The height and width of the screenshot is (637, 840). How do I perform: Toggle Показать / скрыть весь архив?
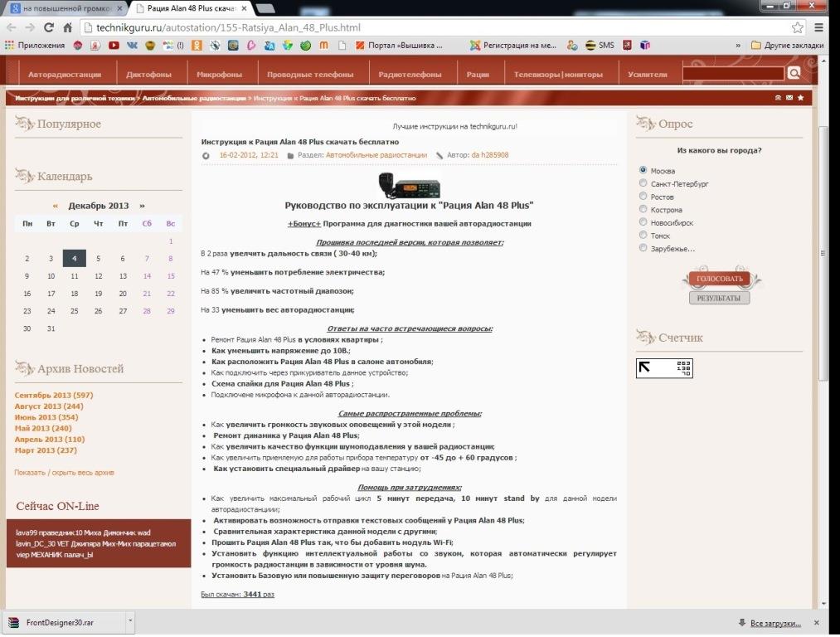65,473
